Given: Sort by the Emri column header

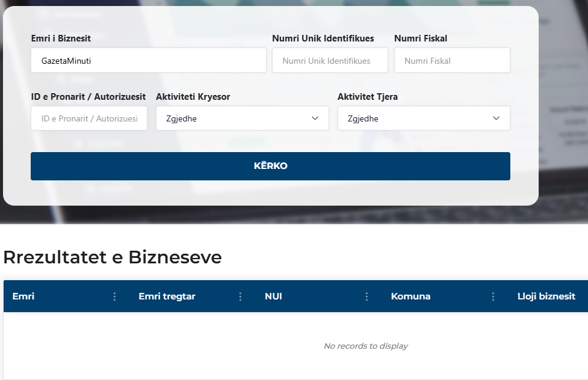Looking at the screenshot, I should [23, 296].
